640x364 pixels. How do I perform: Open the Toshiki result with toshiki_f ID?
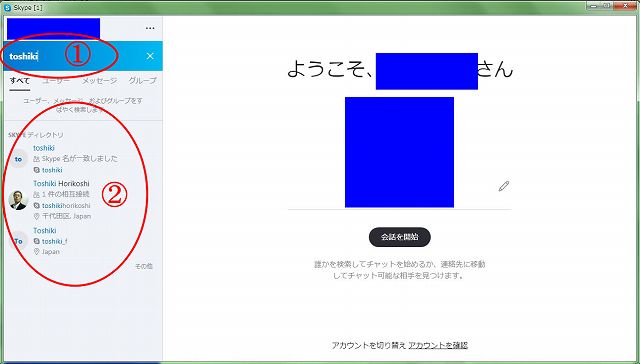pos(82,241)
